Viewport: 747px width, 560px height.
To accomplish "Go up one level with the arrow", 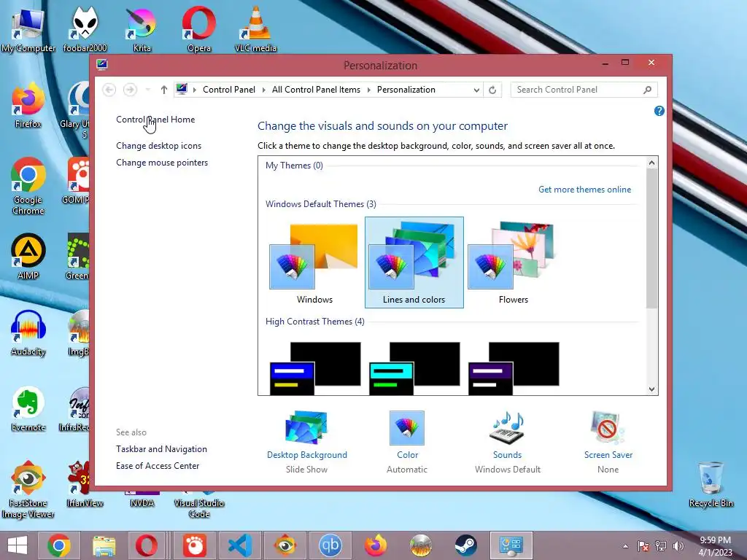I will pos(164,90).
